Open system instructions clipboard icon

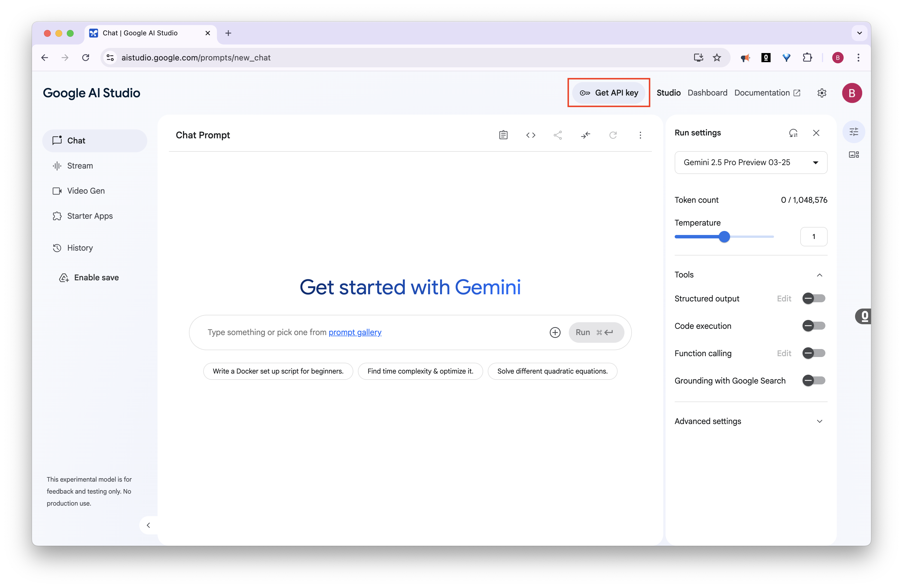click(503, 135)
